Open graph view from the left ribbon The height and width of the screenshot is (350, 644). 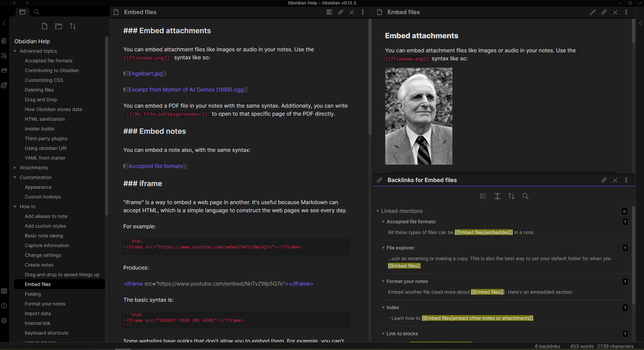(4, 56)
